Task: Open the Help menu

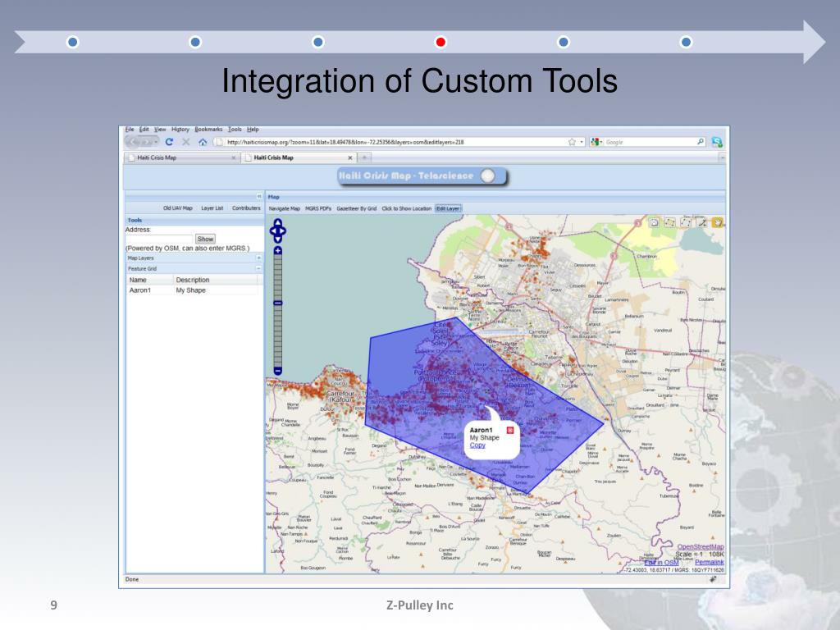Action: [253, 129]
